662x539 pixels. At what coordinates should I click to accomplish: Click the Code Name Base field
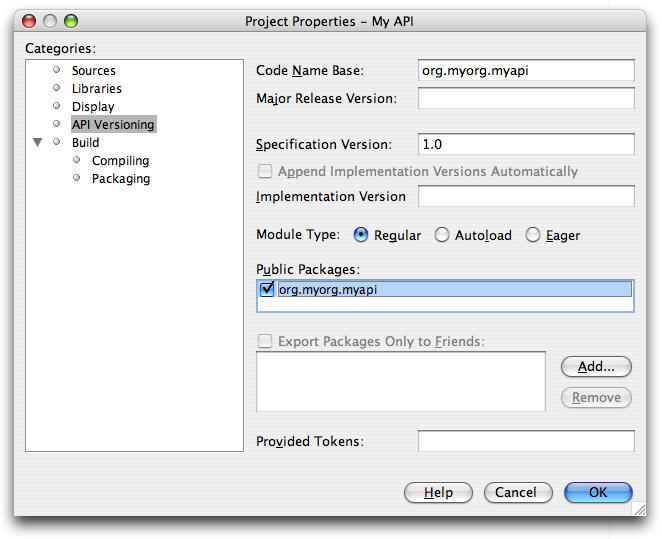click(x=526, y=70)
